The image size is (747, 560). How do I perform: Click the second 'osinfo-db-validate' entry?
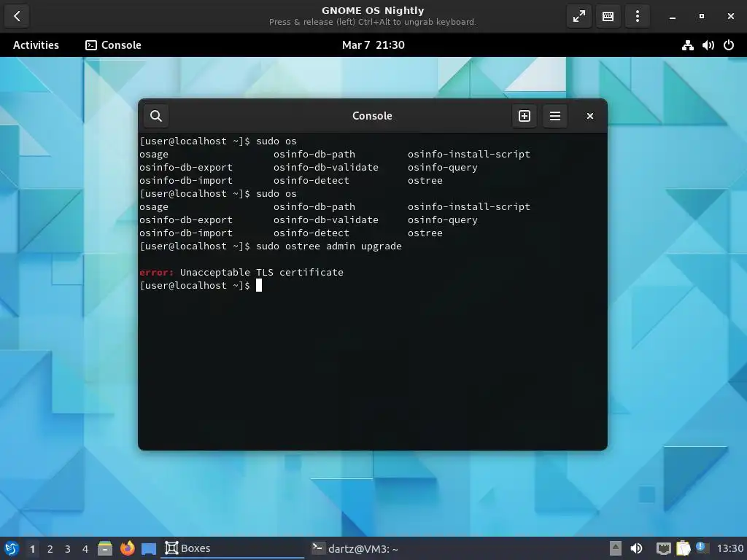coord(326,220)
